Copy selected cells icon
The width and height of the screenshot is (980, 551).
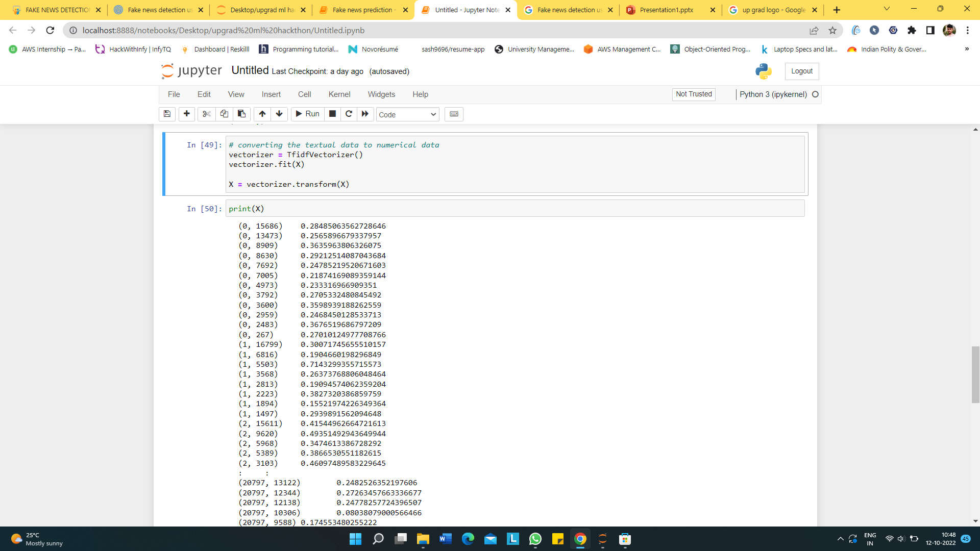pyautogui.click(x=224, y=114)
